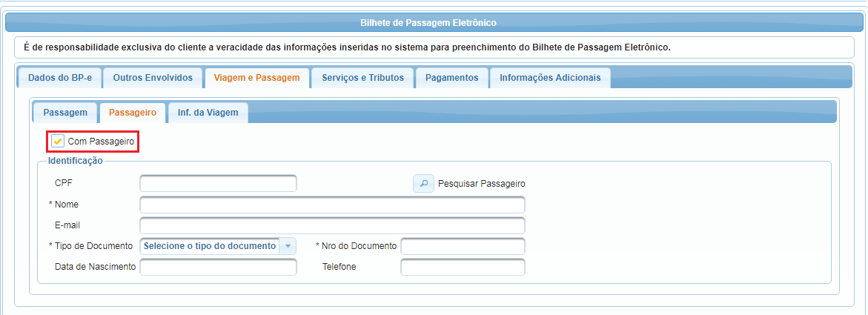The width and height of the screenshot is (868, 315).
Task: Open the Tipo de Documento dropdown arrow
Action: [288, 246]
